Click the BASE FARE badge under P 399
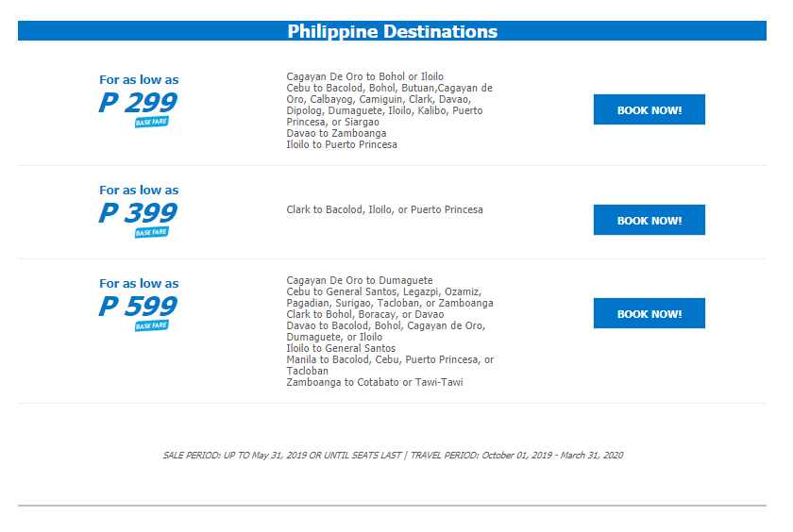The width and height of the screenshot is (793, 532). [x=152, y=232]
